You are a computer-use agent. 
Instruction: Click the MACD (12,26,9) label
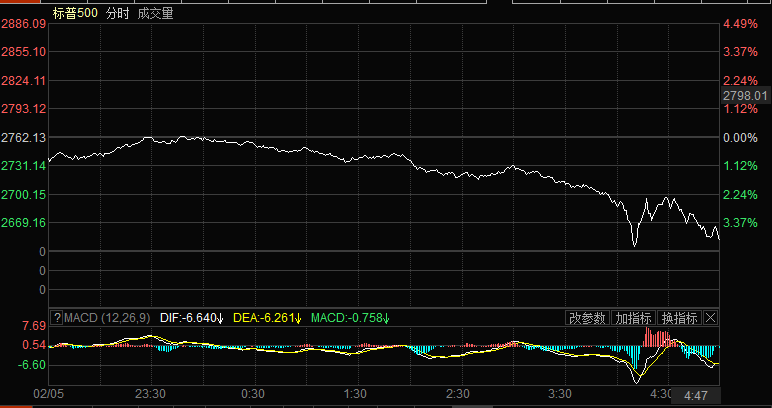[107, 318]
